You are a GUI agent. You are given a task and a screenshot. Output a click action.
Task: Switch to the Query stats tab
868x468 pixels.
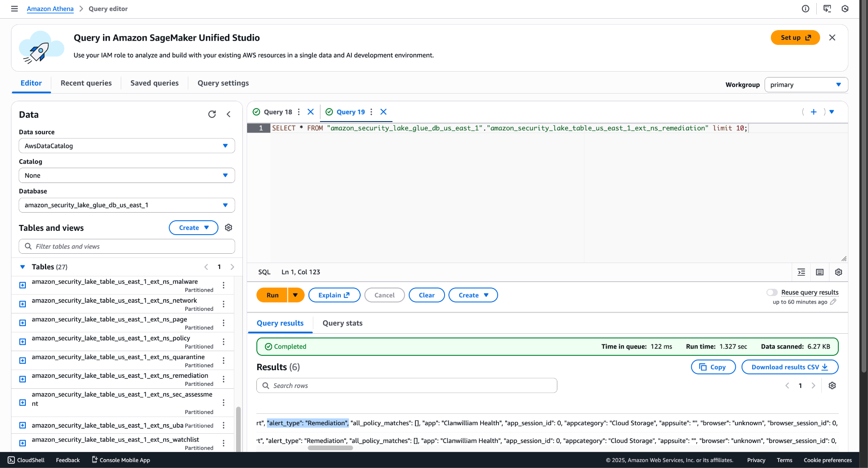[342, 323]
